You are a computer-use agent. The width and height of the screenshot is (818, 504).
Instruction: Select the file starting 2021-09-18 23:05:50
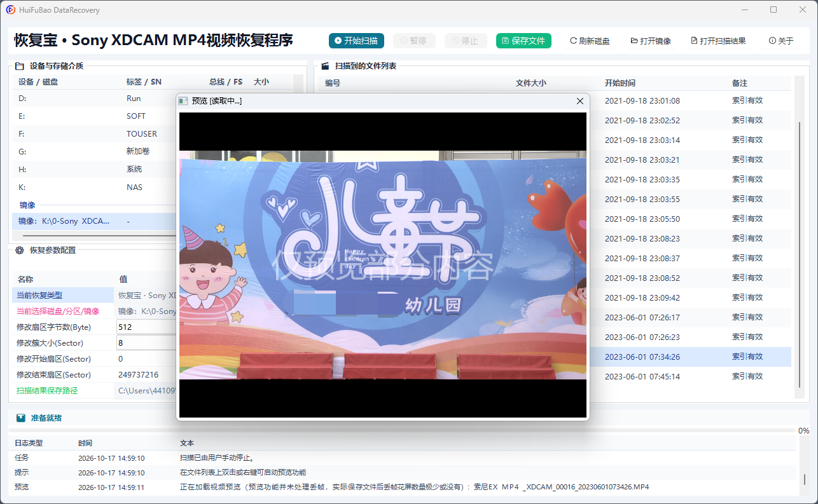tap(691, 219)
